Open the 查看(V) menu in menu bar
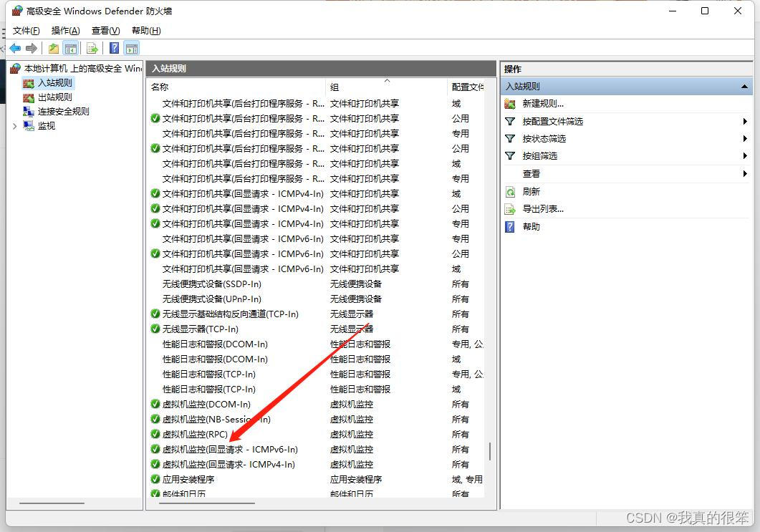The width and height of the screenshot is (760, 532). coord(106,31)
